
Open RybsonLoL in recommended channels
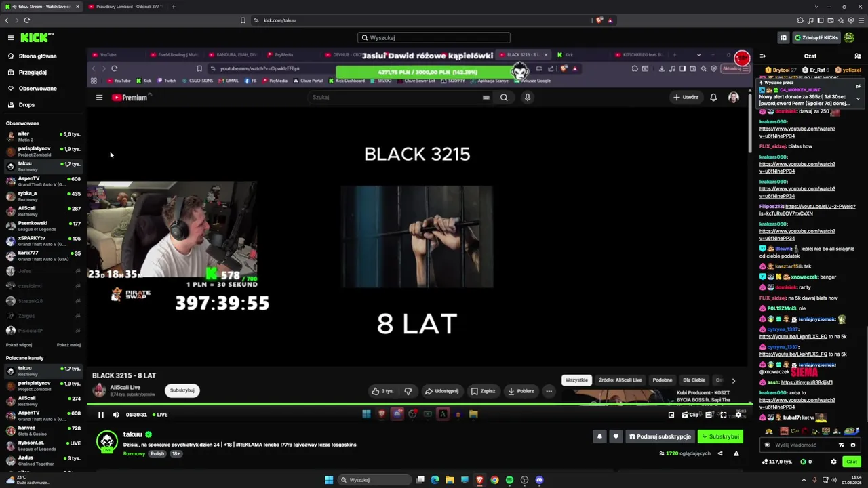[x=43, y=446]
